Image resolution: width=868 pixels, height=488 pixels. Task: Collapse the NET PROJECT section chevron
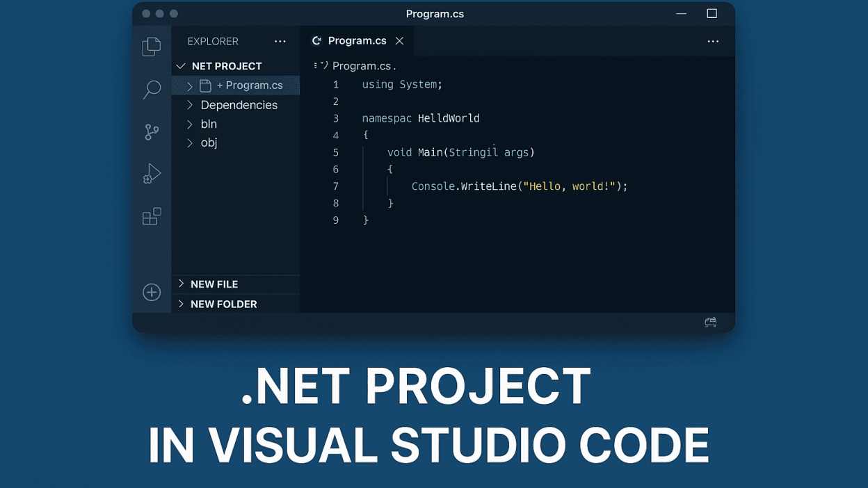coord(181,66)
